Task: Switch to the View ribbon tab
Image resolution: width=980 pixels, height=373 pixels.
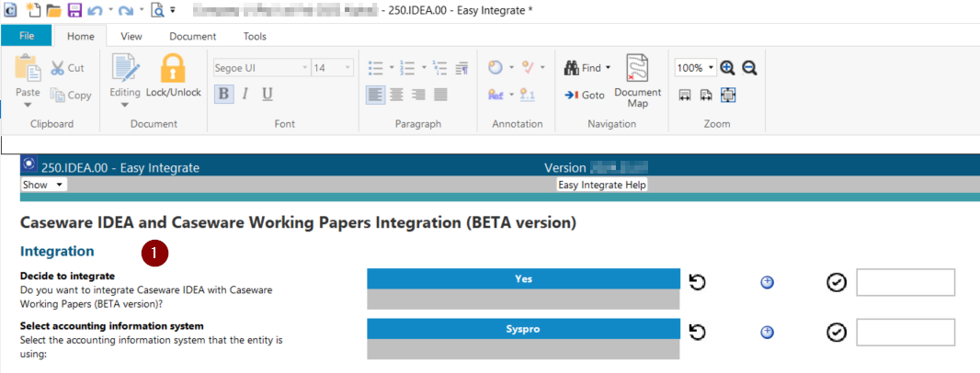Action: [131, 37]
